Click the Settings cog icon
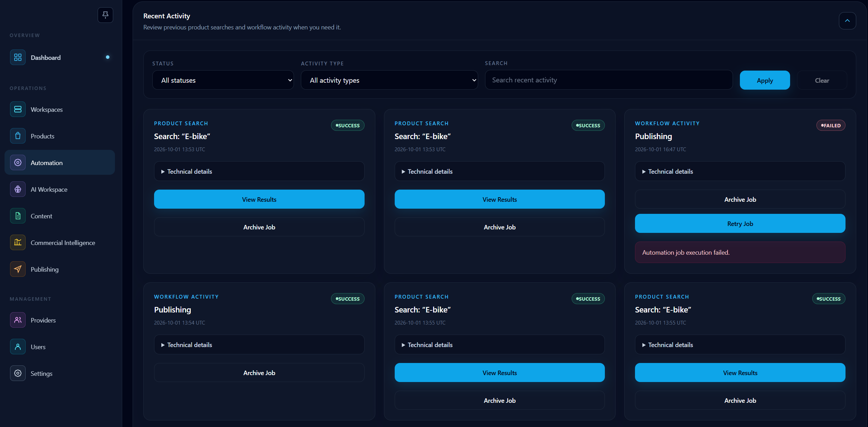The width and height of the screenshot is (868, 427). (x=18, y=373)
